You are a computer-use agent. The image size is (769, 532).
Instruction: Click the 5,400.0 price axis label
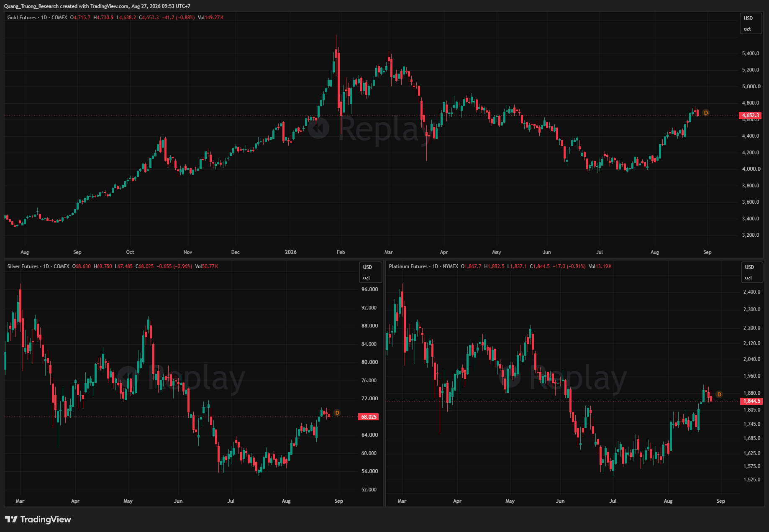751,54
